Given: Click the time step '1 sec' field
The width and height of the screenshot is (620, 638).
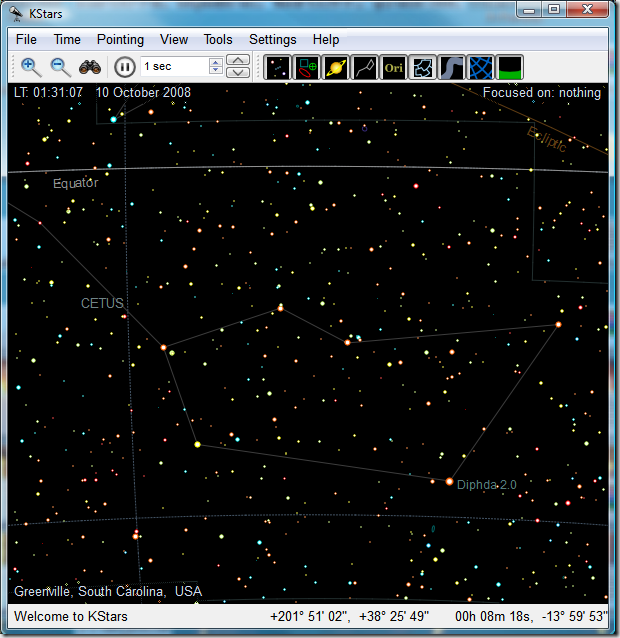Looking at the screenshot, I should (x=173, y=66).
